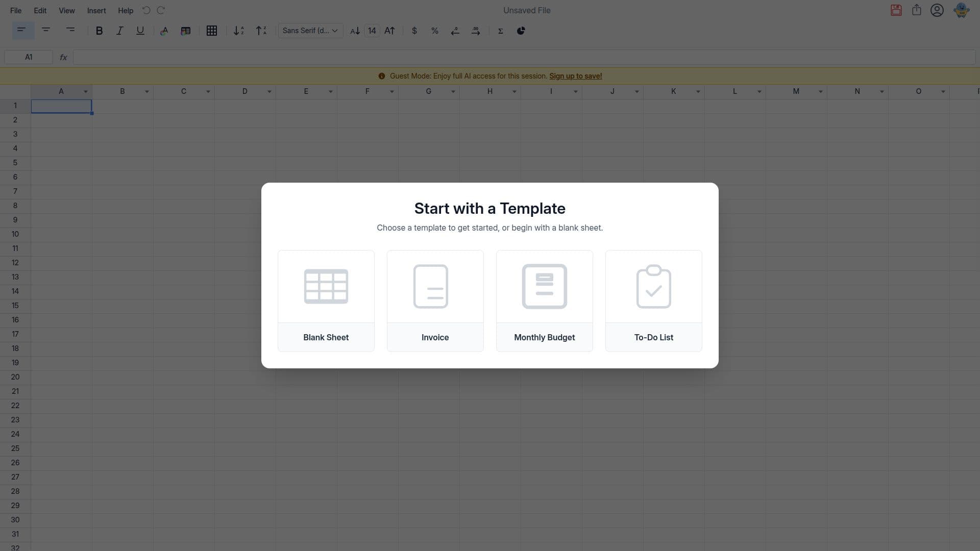Expand column K dropdown arrow

[x=698, y=92]
